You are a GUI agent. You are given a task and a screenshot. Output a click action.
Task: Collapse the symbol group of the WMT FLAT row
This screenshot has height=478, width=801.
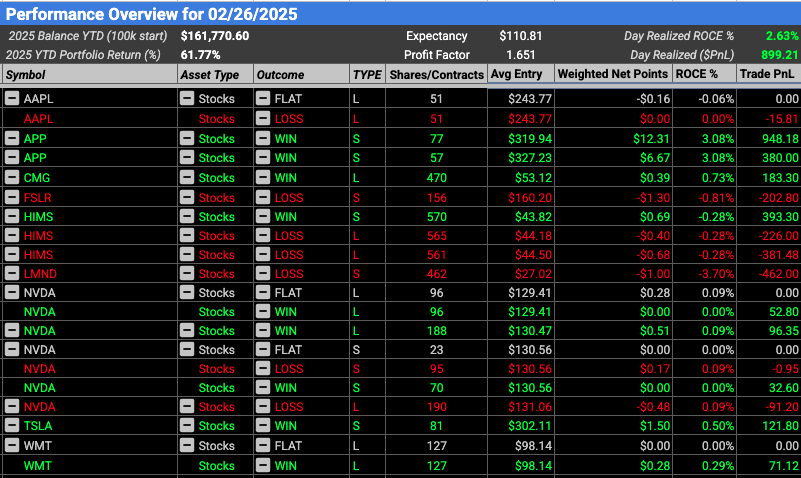[12, 445]
